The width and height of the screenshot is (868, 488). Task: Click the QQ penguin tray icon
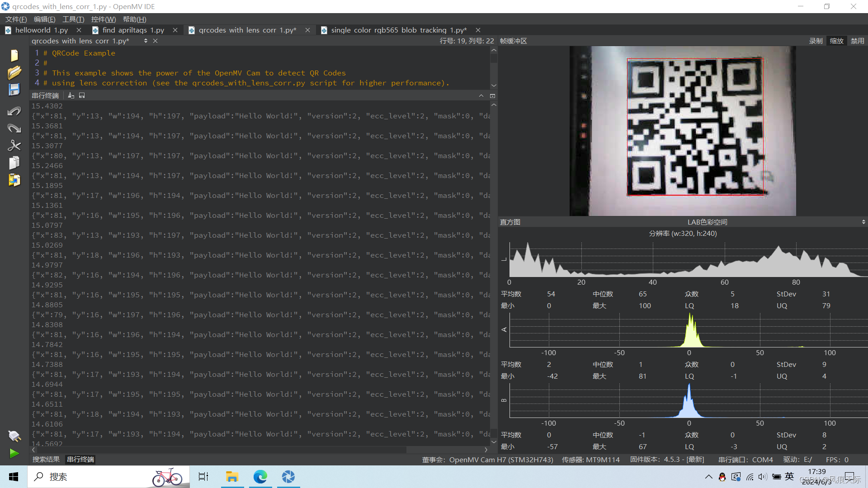coord(722,477)
